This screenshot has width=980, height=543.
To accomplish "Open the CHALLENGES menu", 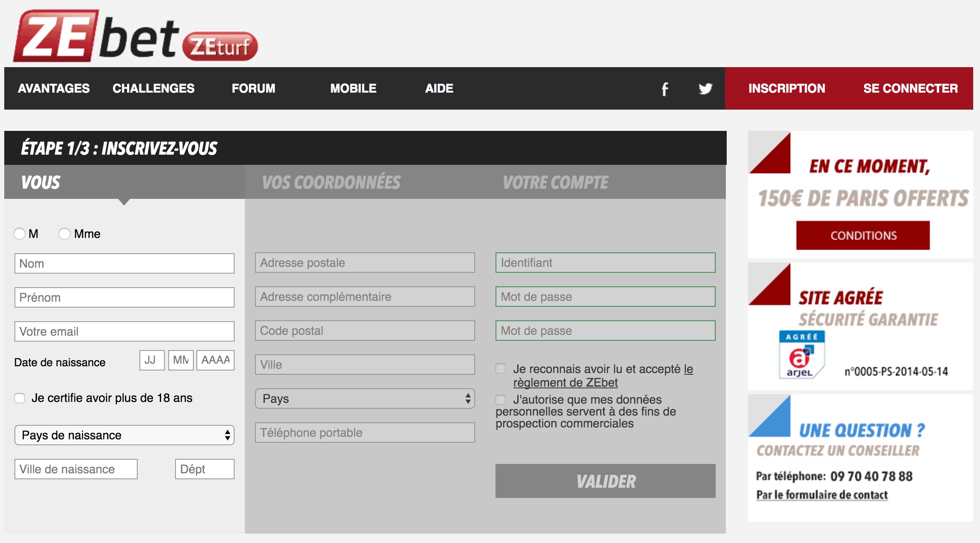I will (x=153, y=88).
